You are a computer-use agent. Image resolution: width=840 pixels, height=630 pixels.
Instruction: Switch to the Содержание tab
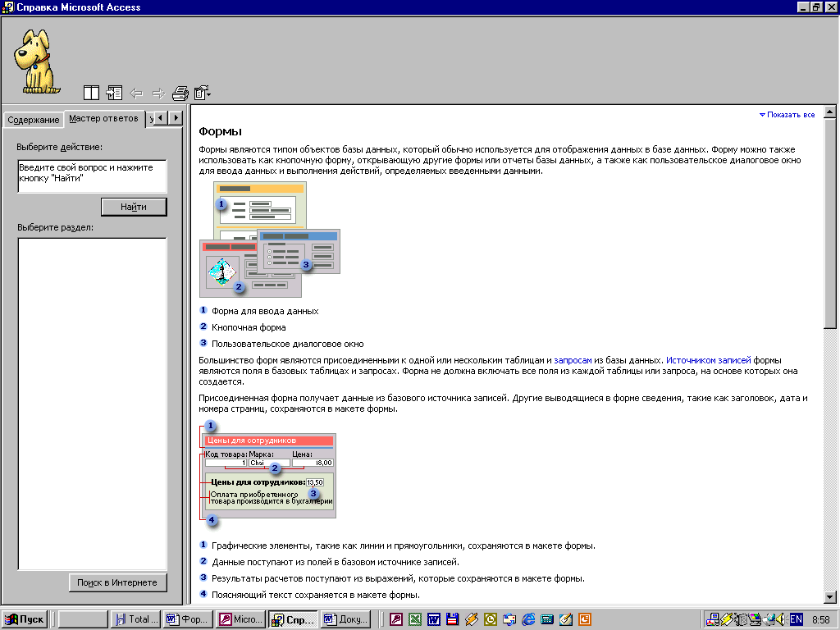(33, 120)
